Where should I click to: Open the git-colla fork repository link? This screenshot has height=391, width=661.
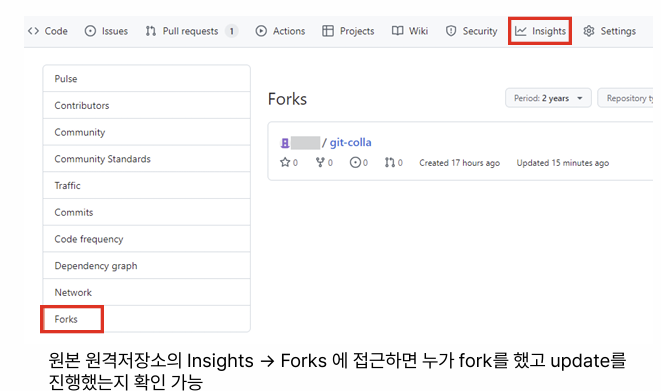350,142
